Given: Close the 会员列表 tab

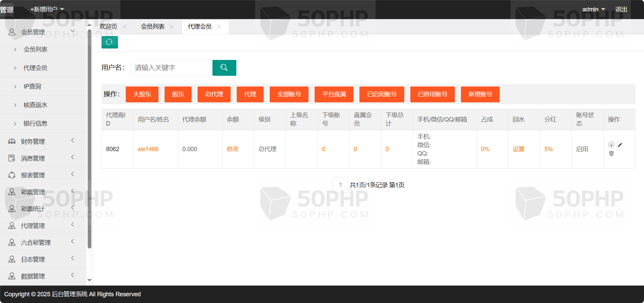Looking at the screenshot, I should click(172, 27).
